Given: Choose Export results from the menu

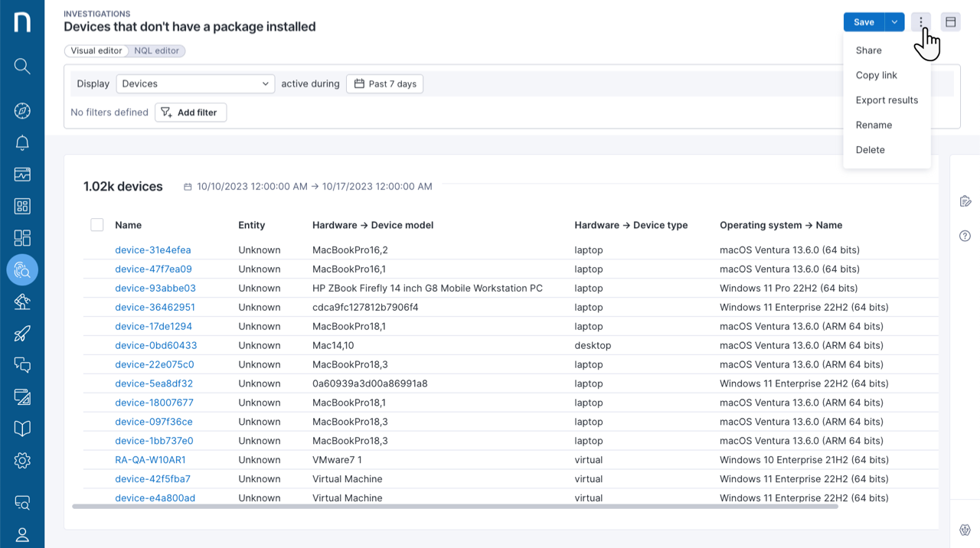Looking at the screenshot, I should coord(887,100).
